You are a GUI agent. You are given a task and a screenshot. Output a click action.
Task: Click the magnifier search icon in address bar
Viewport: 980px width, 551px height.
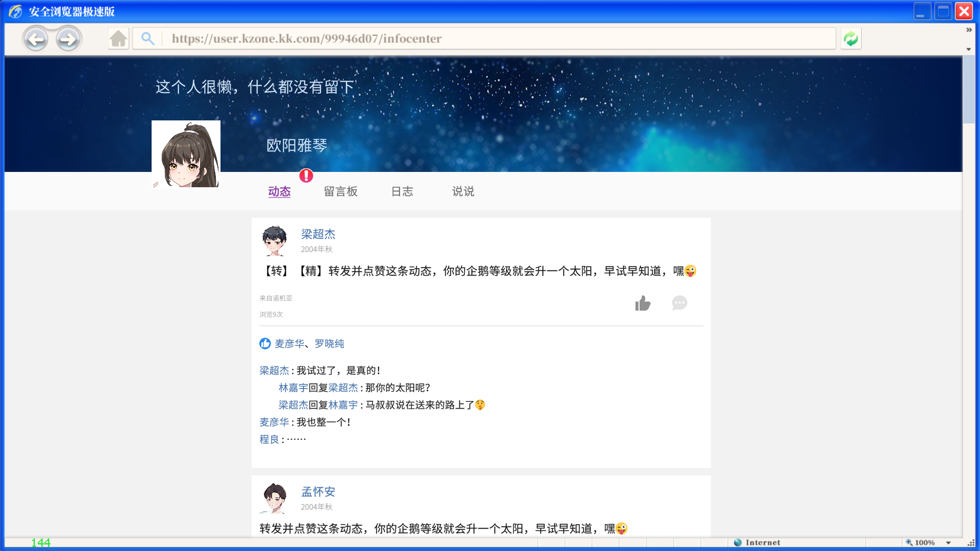coord(148,38)
